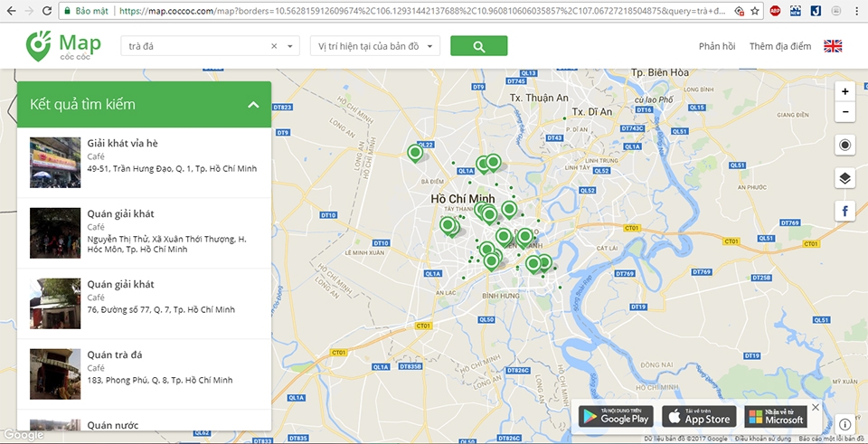
Task: Bookmark this page with star icon
Action: (754, 11)
